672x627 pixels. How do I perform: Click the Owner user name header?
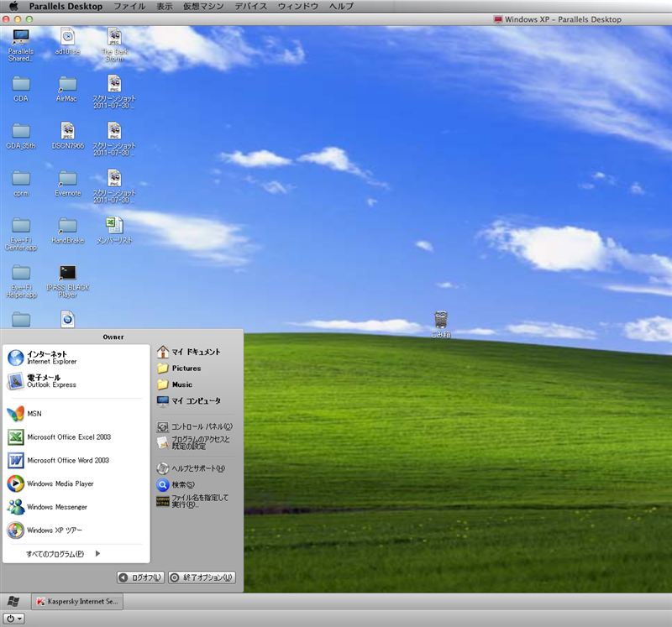coord(113,337)
